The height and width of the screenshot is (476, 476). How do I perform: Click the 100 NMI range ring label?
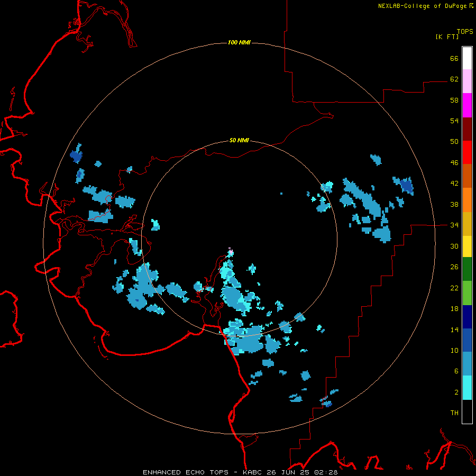point(239,42)
